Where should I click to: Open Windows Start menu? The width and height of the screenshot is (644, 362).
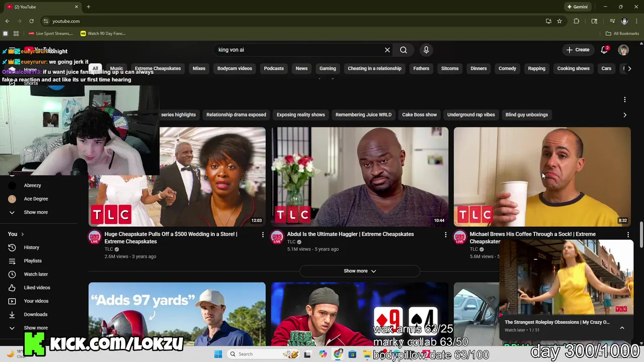(218, 354)
